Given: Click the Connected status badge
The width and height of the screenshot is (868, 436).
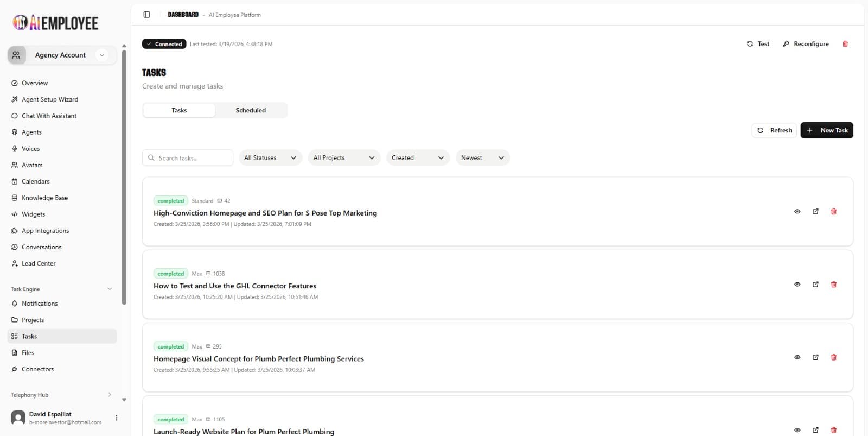Looking at the screenshot, I should [164, 44].
